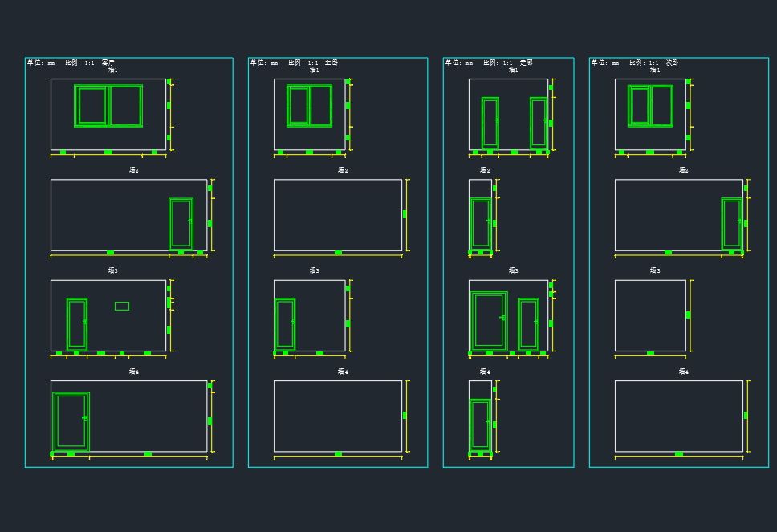Click the door on 走廊 墙2
The width and height of the screenshot is (777, 532).
tap(480, 223)
